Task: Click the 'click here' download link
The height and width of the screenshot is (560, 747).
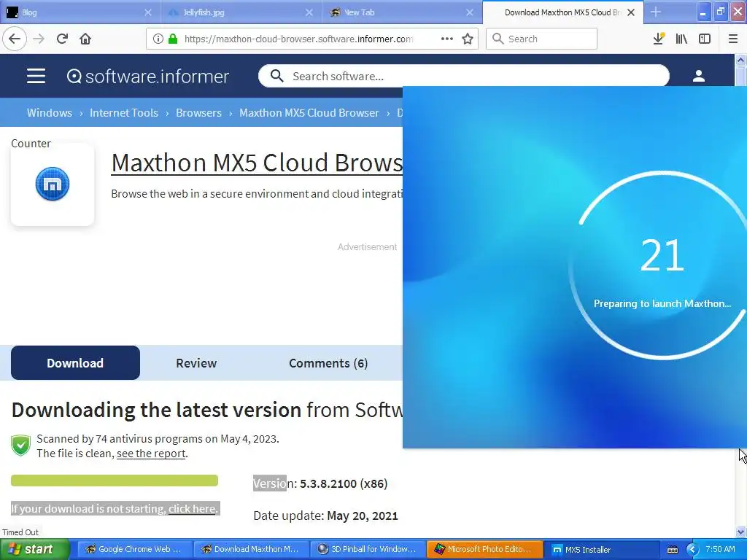Action: tap(192, 508)
